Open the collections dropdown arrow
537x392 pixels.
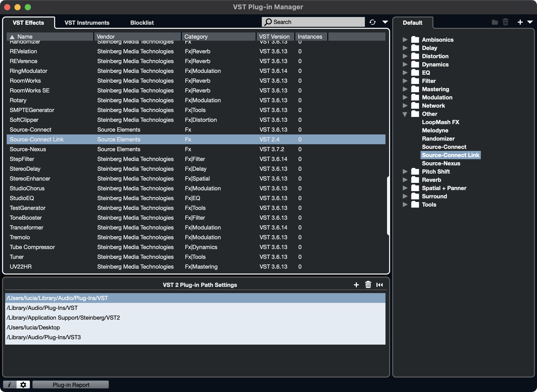(530, 22)
